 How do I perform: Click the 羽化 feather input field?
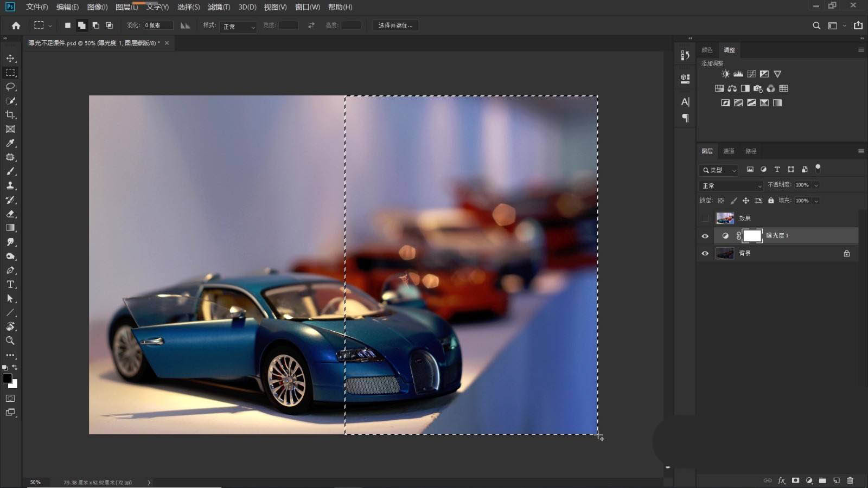[158, 25]
